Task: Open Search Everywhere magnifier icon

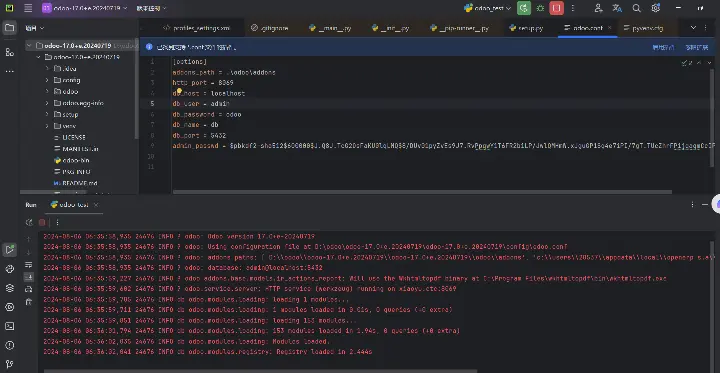Action: coord(636,8)
